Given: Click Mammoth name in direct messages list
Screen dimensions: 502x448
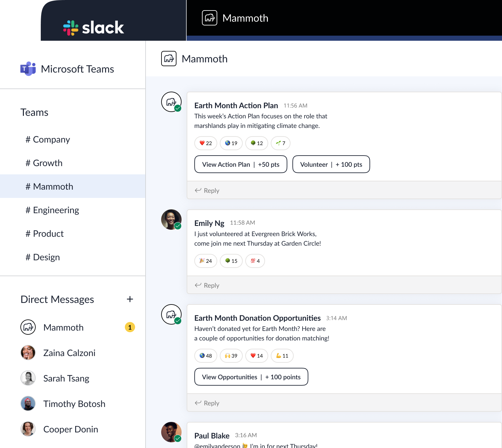Looking at the screenshot, I should pos(63,327).
